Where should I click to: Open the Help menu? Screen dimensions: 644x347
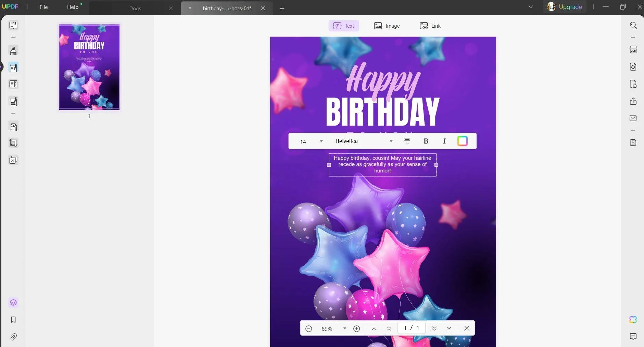coord(73,7)
